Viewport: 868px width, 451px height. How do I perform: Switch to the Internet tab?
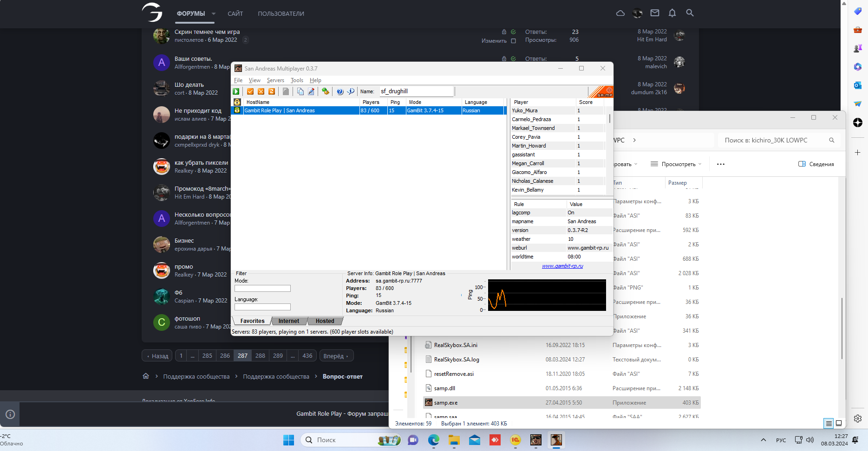[x=288, y=321]
